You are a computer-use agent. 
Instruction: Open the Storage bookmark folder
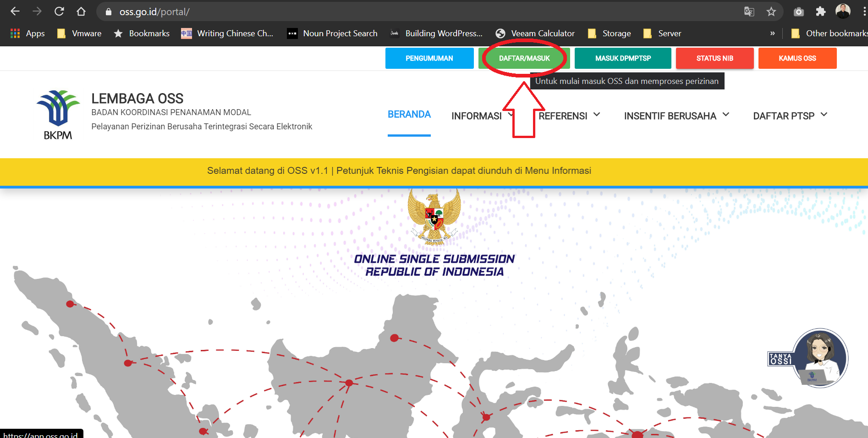(x=609, y=33)
